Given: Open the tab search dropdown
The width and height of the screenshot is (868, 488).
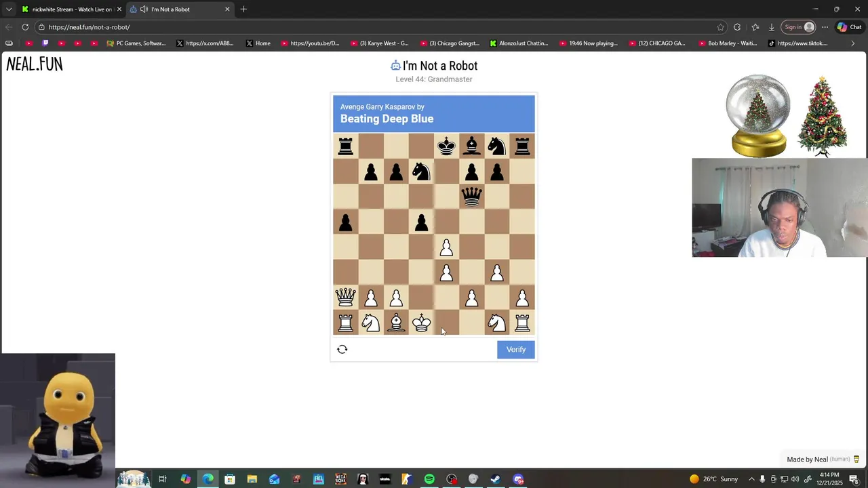Looking at the screenshot, I should coord(9,9).
